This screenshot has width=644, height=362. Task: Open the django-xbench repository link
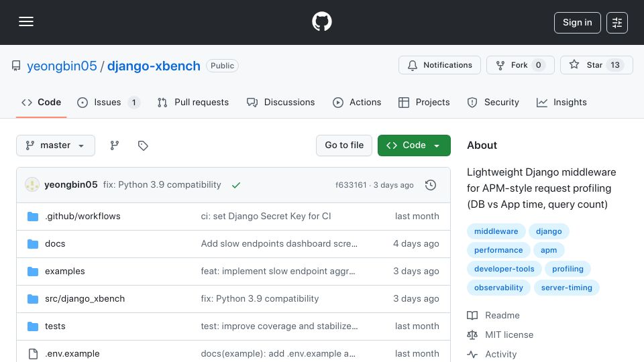154,66
